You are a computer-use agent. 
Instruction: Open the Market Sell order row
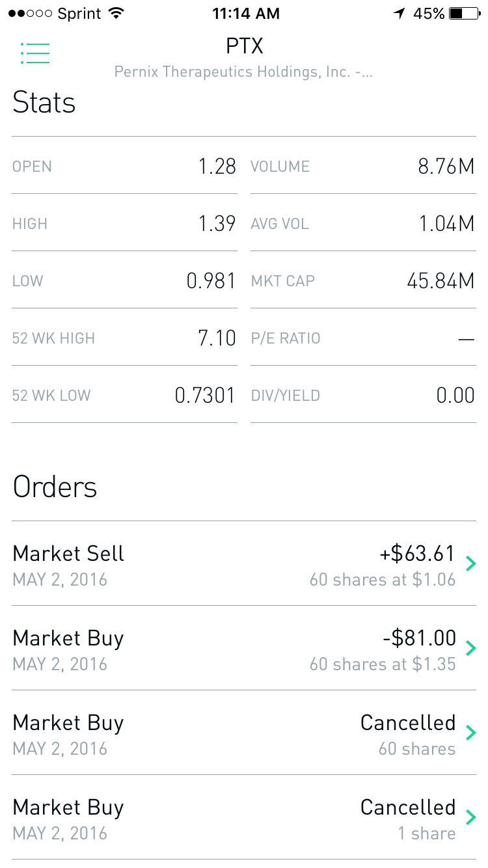pos(234,563)
